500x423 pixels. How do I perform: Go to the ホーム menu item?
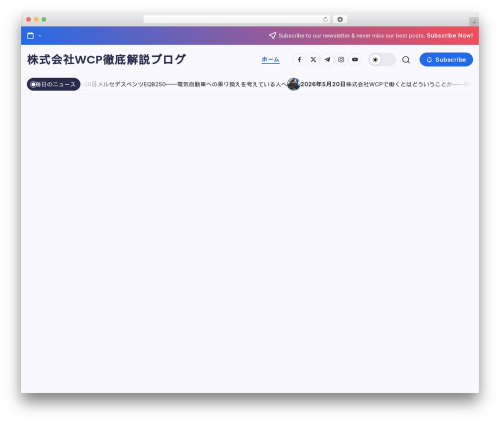pyautogui.click(x=270, y=60)
